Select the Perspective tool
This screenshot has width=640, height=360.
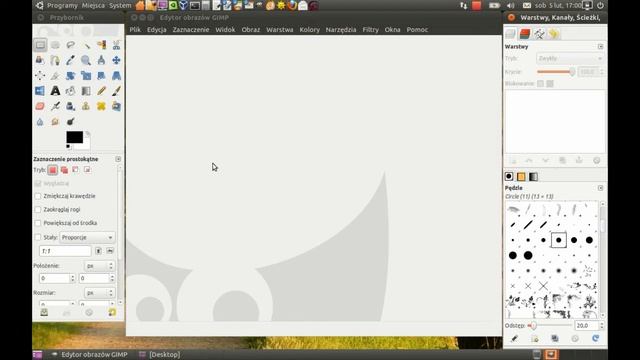(x=116, y=76)
